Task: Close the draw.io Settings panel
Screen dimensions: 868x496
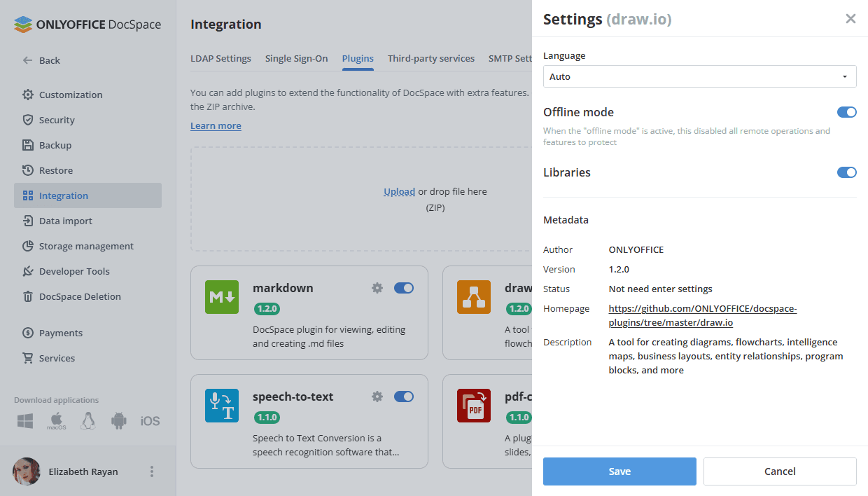Action: pyautogui.click(x=850, y=19)
